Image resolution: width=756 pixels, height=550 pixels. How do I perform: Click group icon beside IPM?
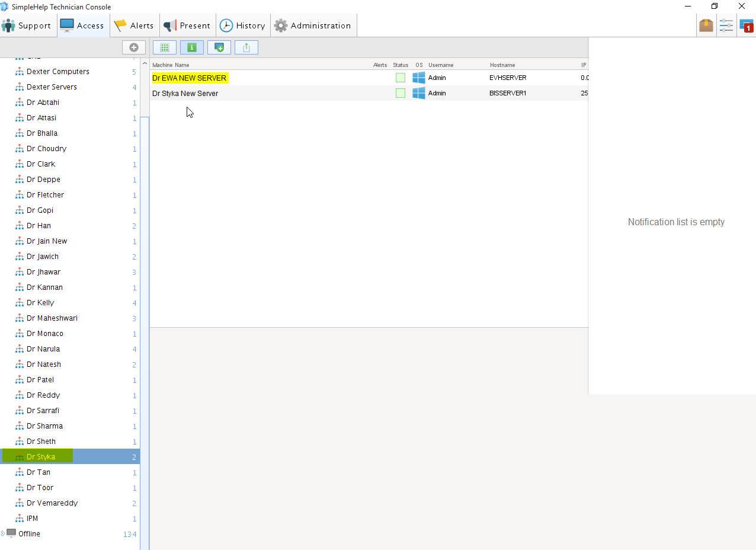(x=20, y=519)
